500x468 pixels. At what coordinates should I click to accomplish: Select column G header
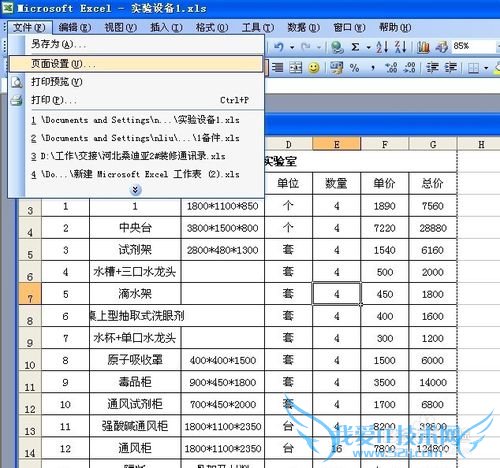tap(433, 144)
